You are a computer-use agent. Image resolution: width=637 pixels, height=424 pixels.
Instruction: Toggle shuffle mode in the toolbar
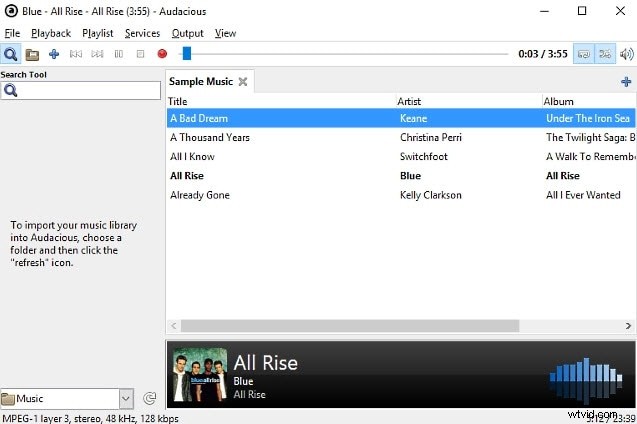(604, 54)
